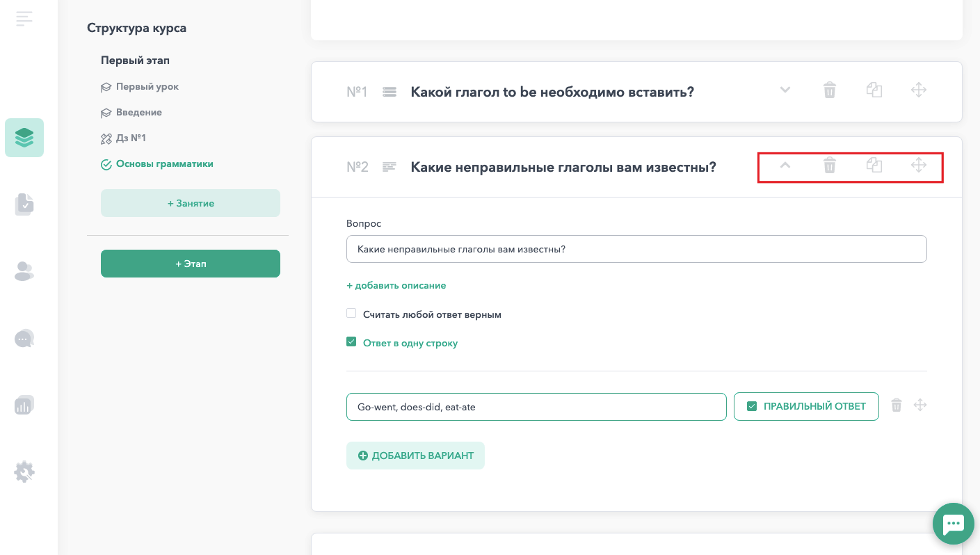Image resolution: width=980 pixels, height=555 pixels.
Task: Delete the Go-went answer variant
Action: point(897,405)
